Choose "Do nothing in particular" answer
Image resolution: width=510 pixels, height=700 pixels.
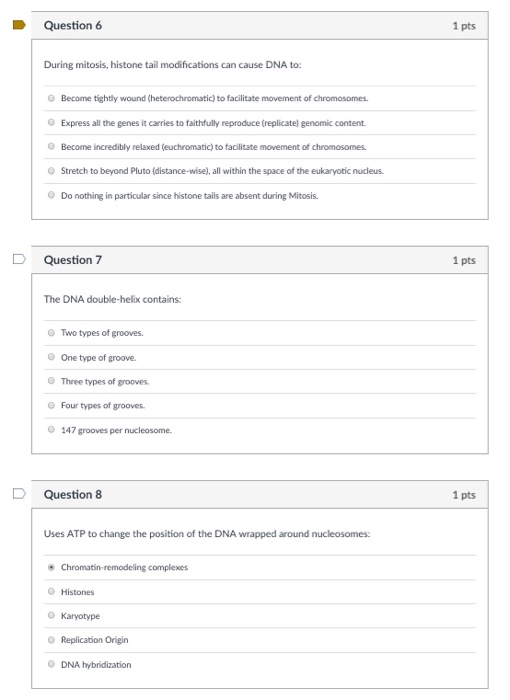[51, 195]
